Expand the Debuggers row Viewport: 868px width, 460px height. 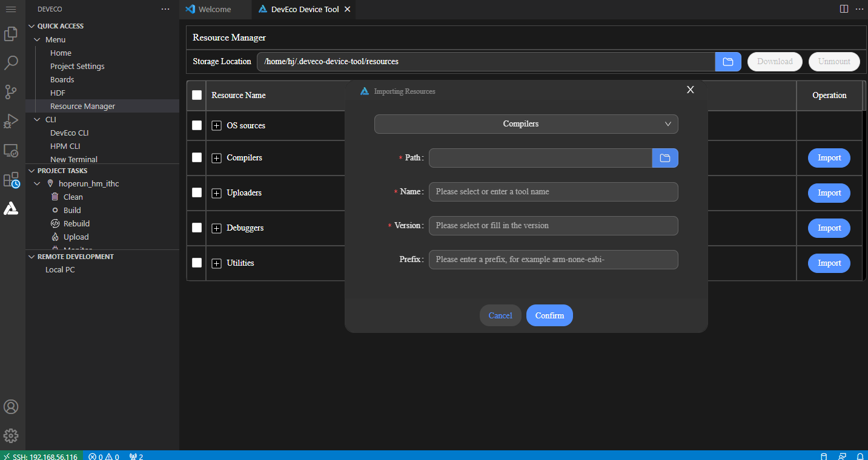216,228
